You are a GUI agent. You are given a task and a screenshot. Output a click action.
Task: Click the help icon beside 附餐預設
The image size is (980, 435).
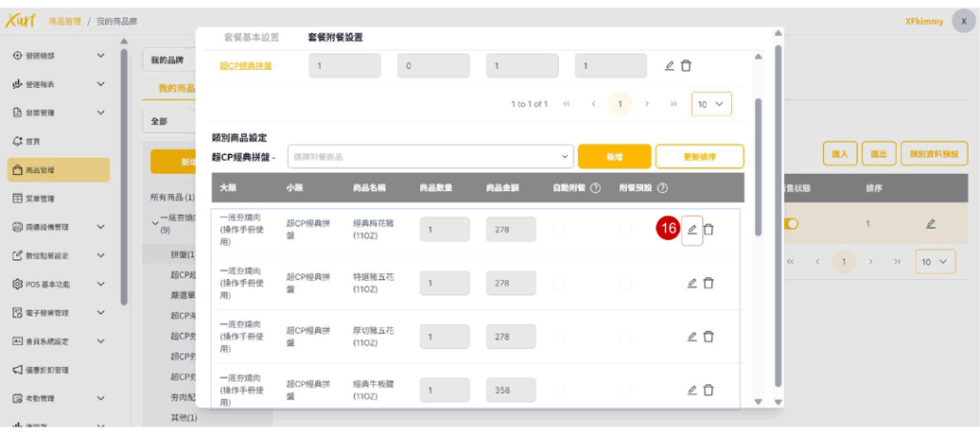[662, 188]
